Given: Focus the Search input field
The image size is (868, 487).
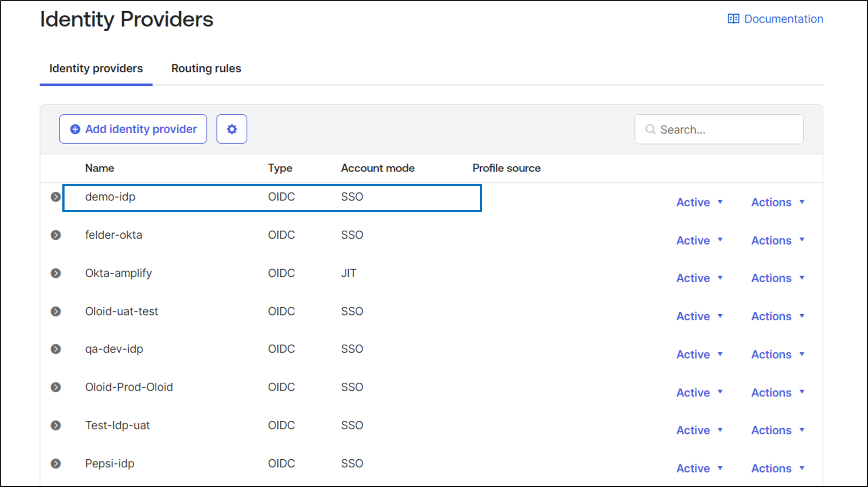Looking at the screenshot, I should pos(719,129).
